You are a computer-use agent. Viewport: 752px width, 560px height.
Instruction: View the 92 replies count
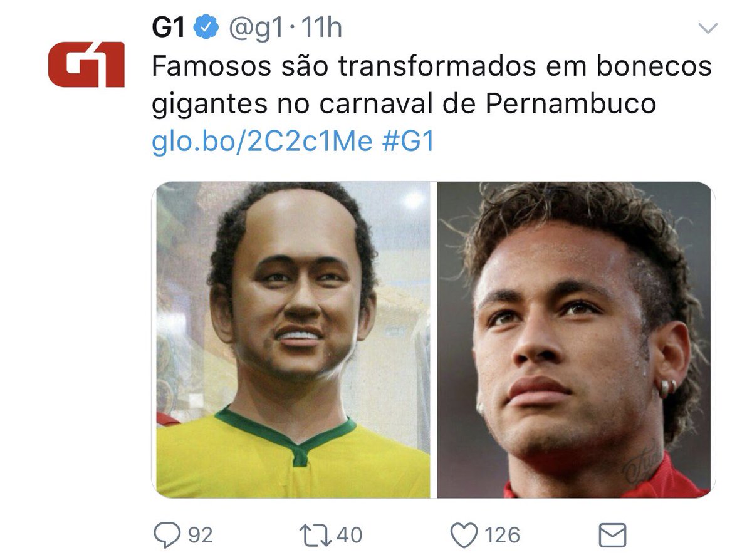coord(200,536)
